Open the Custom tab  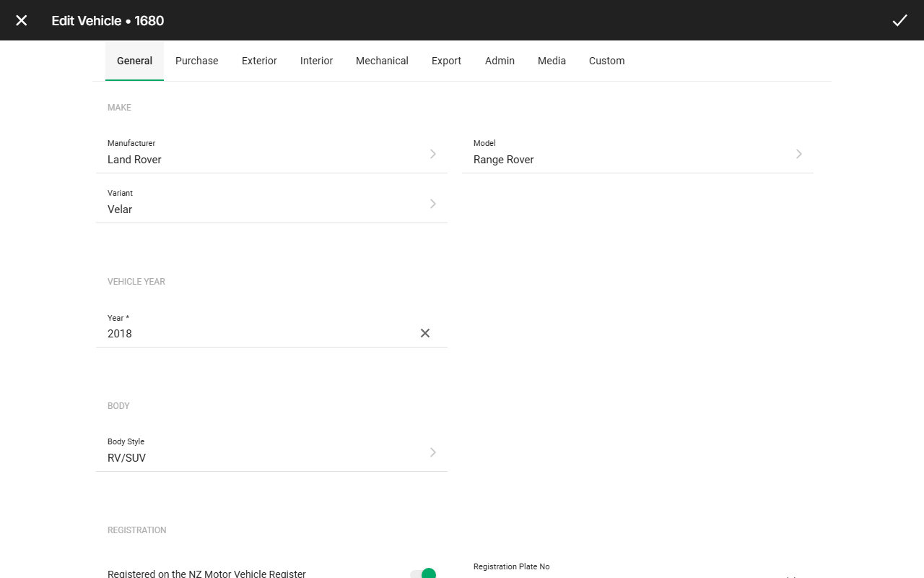(x=606, y=61)
